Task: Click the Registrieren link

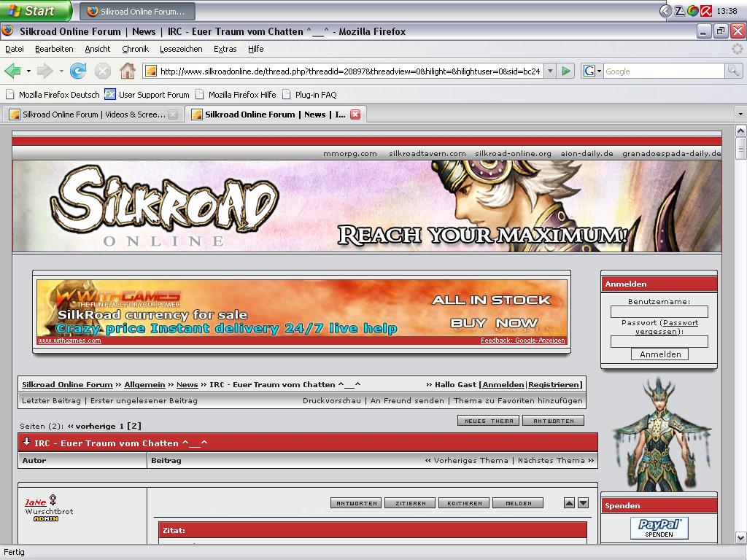Action: click(554, 384)
